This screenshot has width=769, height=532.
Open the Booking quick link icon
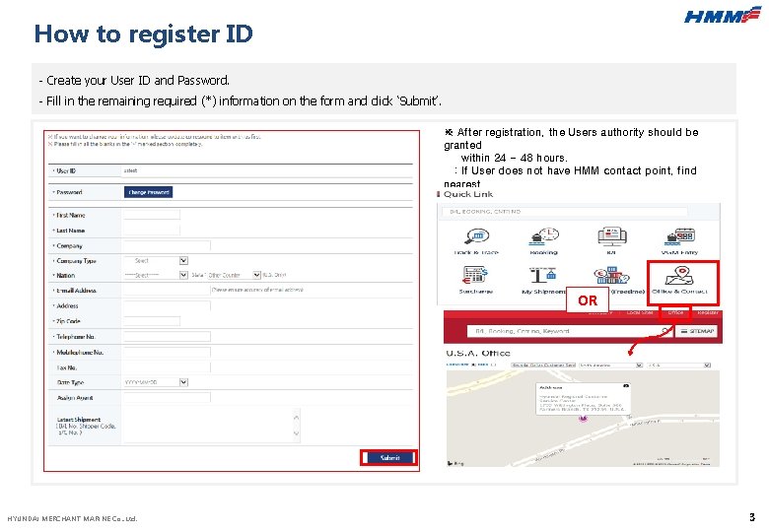(x=544, y=236)
